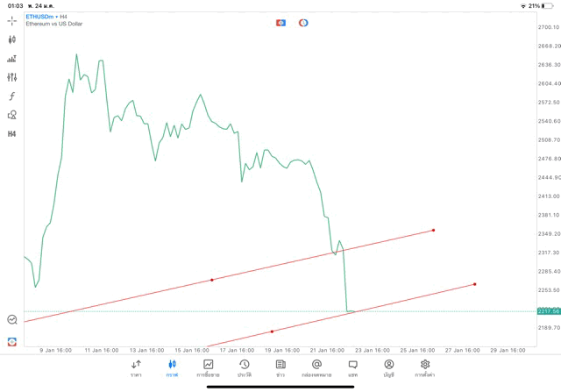Open the chart settings sliders icon
The width and height of the screenshot is (561, 392).
(x=12, y=77)
